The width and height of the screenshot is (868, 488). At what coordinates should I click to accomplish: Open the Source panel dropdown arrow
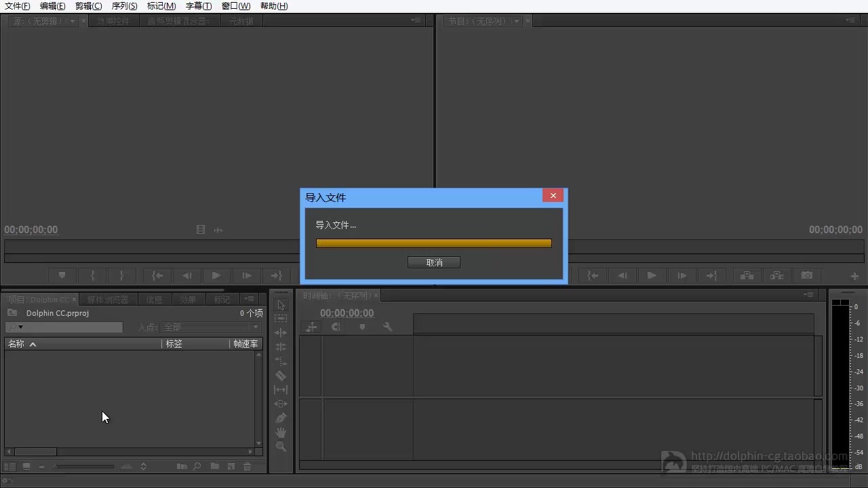point(72,22)
